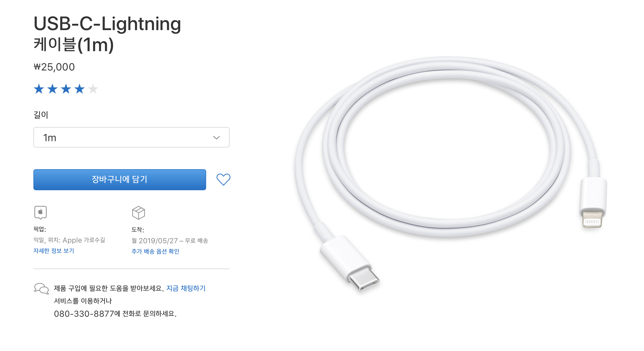Start a chat via 지금 채팅하기
Viewport: 644px width, 351px height.
(x=186, y=288)
